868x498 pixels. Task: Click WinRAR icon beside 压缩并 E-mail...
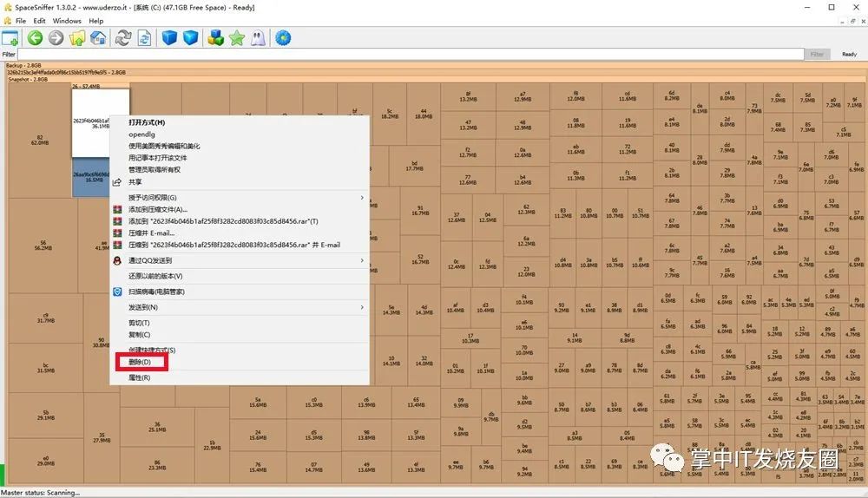pyautogui.click(x=117, y=233)
